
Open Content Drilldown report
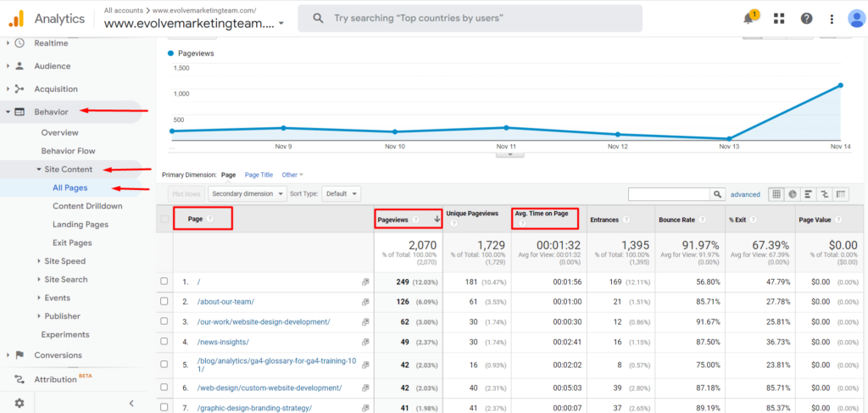coord(87,206)
